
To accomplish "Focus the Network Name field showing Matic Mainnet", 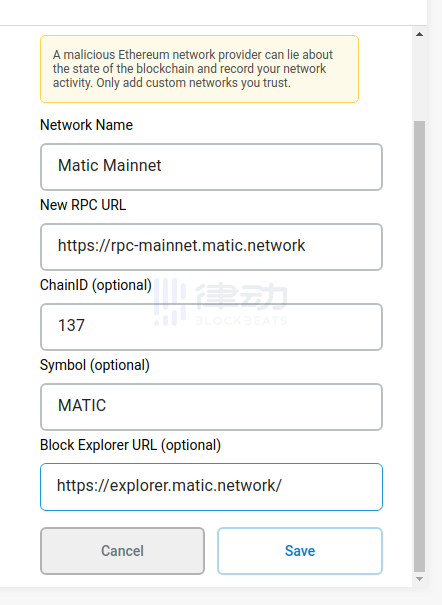I will coord(211,167).
